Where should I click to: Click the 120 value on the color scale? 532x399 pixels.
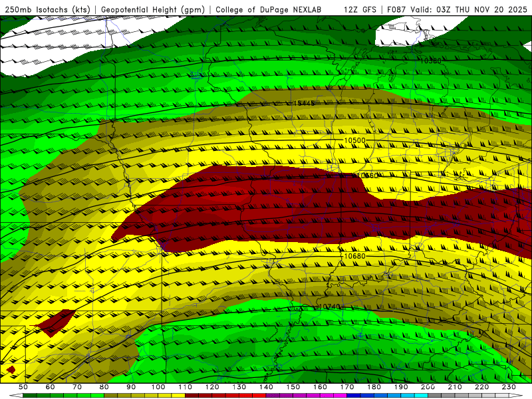tap(212, 387)
